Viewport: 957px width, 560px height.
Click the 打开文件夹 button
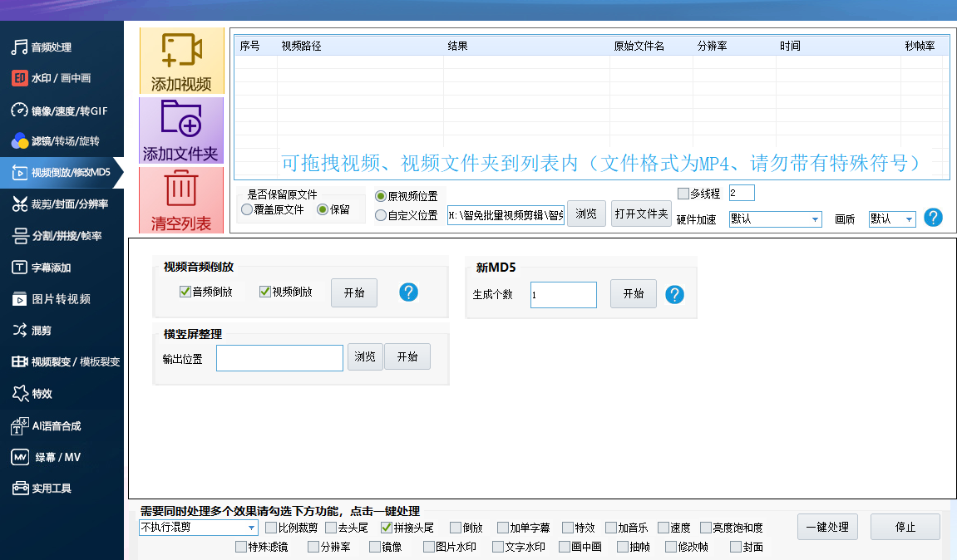(641, 214)
